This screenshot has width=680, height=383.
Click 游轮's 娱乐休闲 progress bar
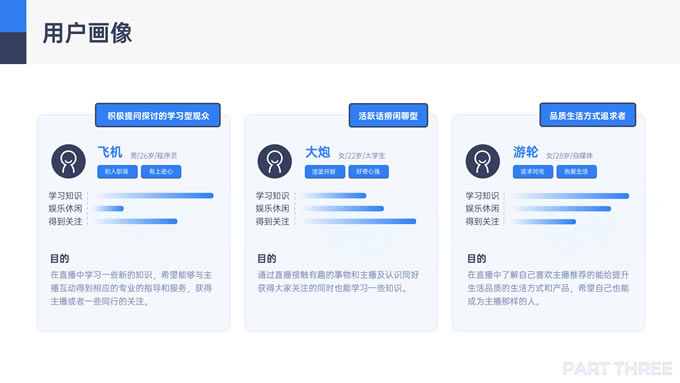click(x=561, y=209)
